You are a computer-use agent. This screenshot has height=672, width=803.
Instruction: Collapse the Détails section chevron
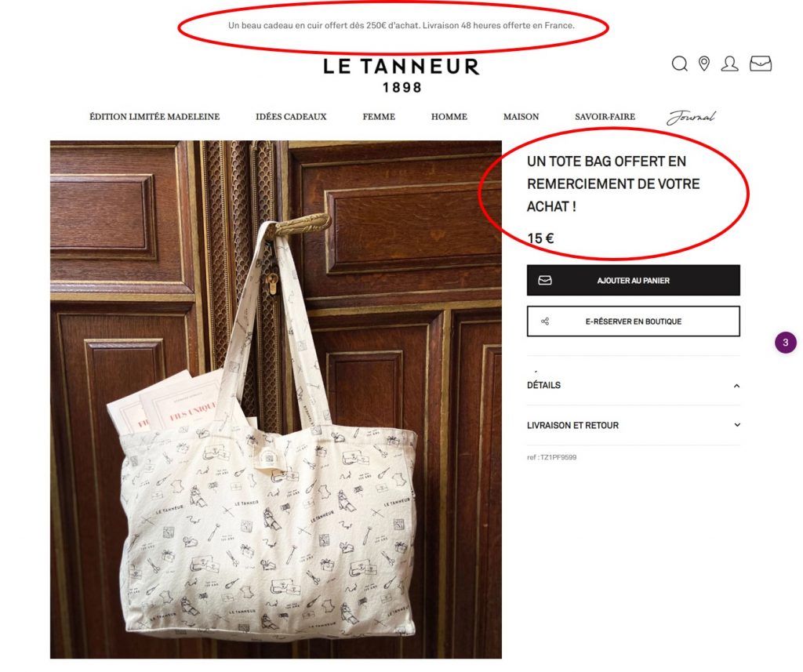coord(736,386)
